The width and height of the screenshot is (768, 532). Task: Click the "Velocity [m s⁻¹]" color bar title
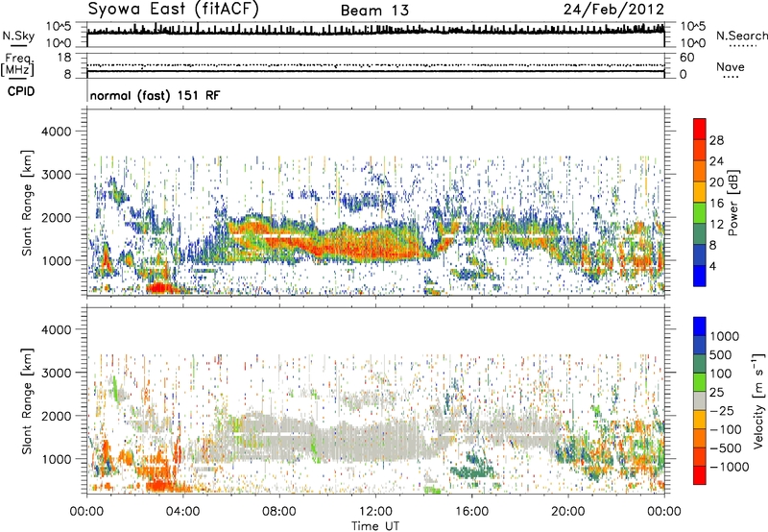[x=758, y=400]
